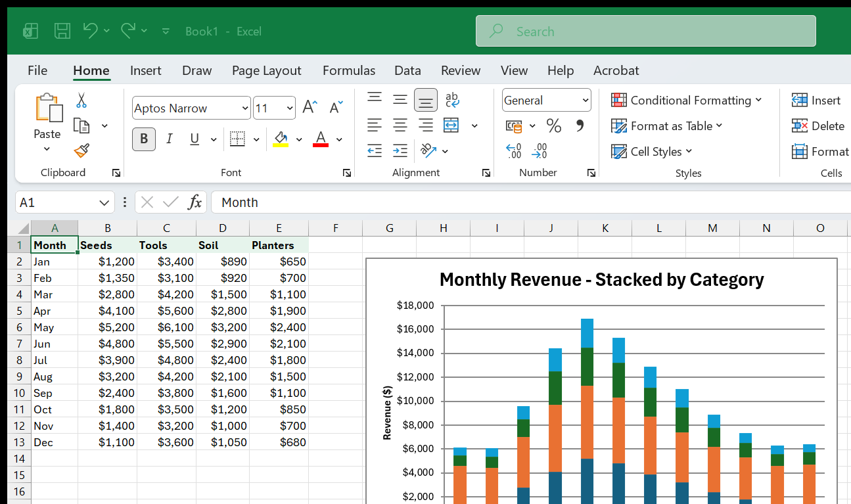Click the Cut scissors icon
The image size is (851, 504).
click(81, 101)
